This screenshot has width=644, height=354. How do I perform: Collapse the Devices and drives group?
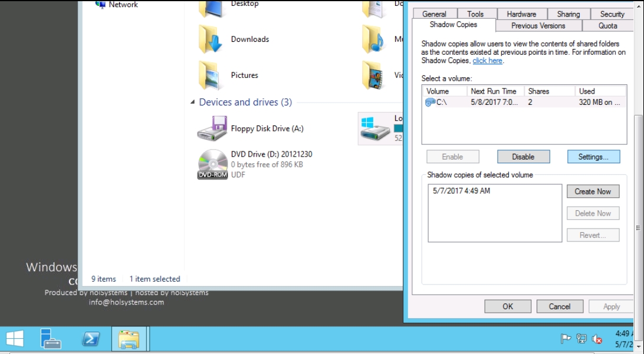[x=193, y=102]
